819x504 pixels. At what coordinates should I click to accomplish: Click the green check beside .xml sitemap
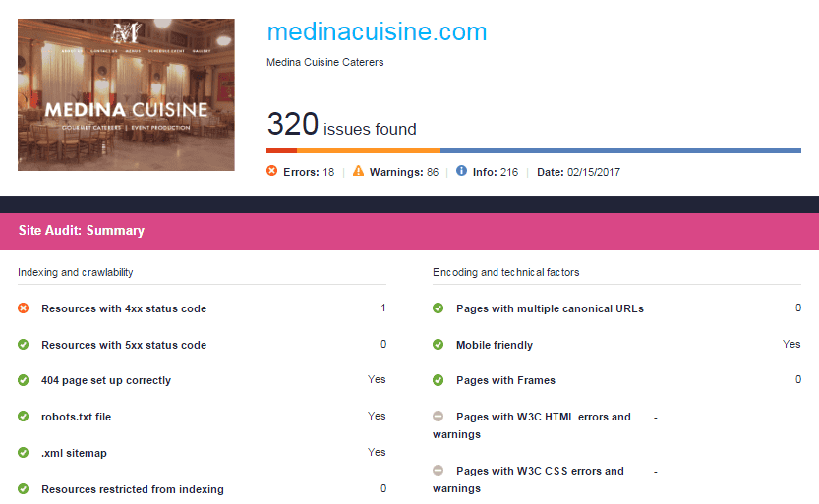[x=23, y=452]
